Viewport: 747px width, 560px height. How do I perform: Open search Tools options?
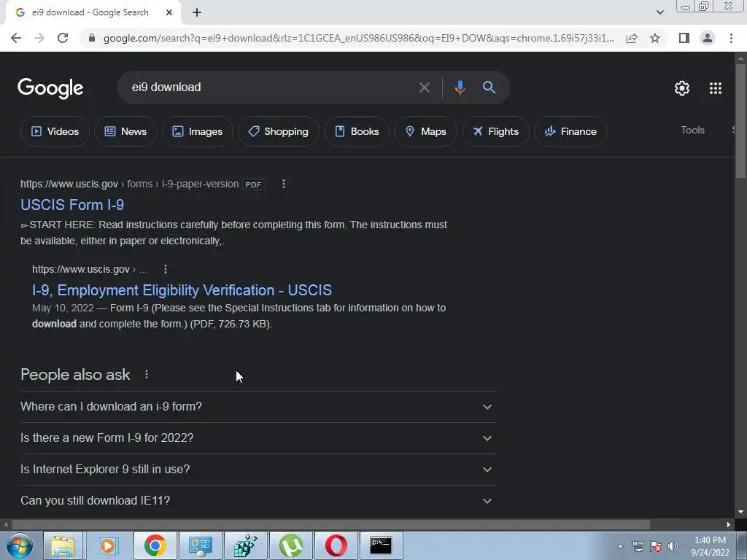(x=693, y=130)
